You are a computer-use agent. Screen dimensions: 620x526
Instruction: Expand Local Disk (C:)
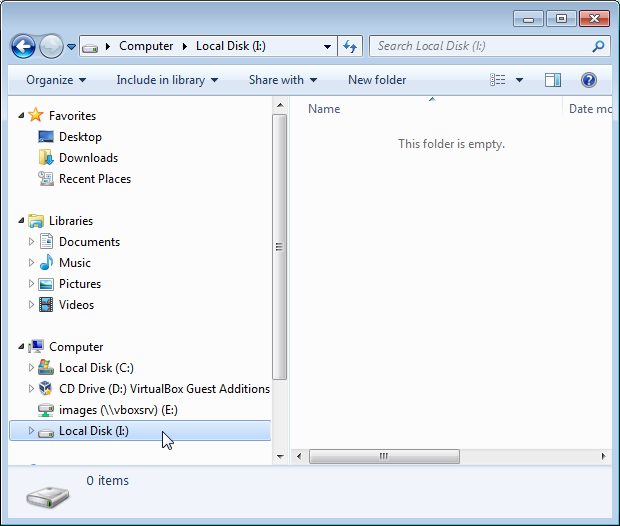click(31, 368)
